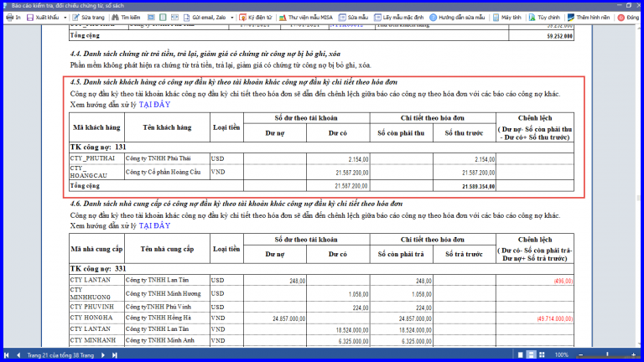Screen dimensions: 644x362
Task: Click the TẠI ĐÂY link in section 4.6
Action: (x=154, y=225)
